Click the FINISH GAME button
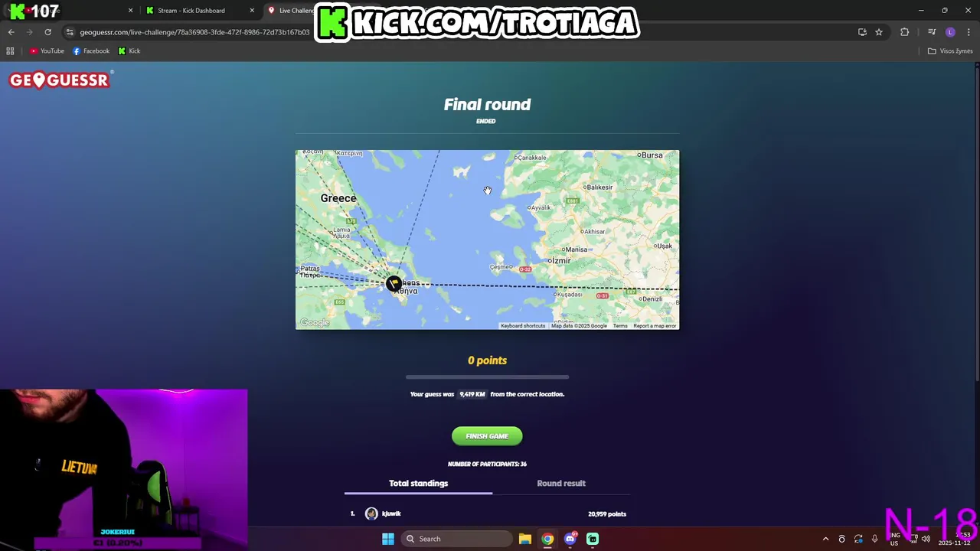This screenshot has height=551, width=980. coord(487,436)
